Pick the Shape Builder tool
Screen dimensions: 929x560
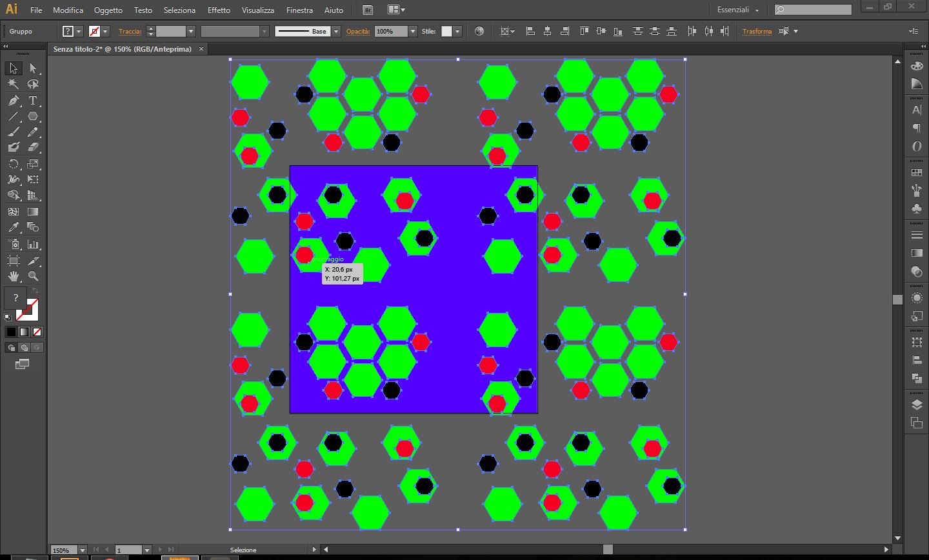click(x=14, y=195)
